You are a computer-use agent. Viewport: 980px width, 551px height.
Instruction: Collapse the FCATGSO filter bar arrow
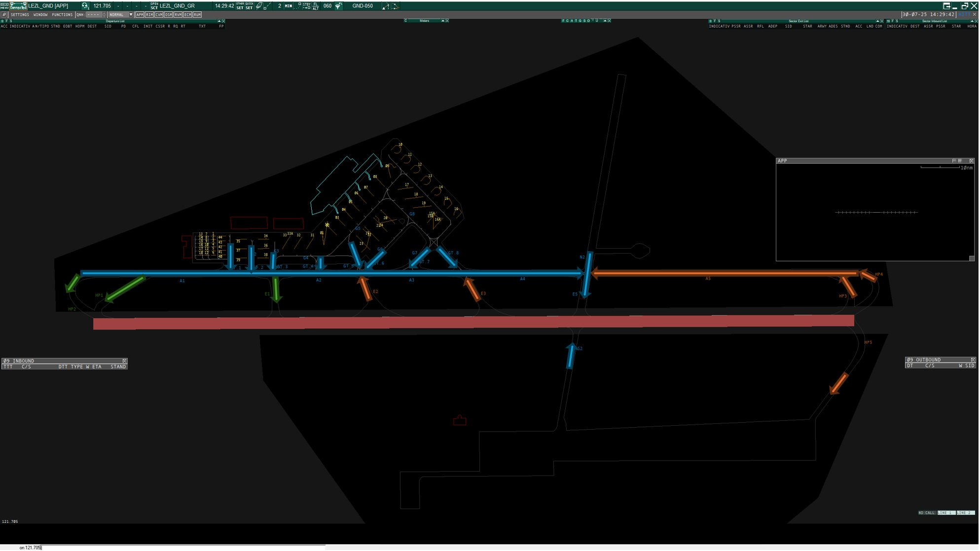click(606, 21)
